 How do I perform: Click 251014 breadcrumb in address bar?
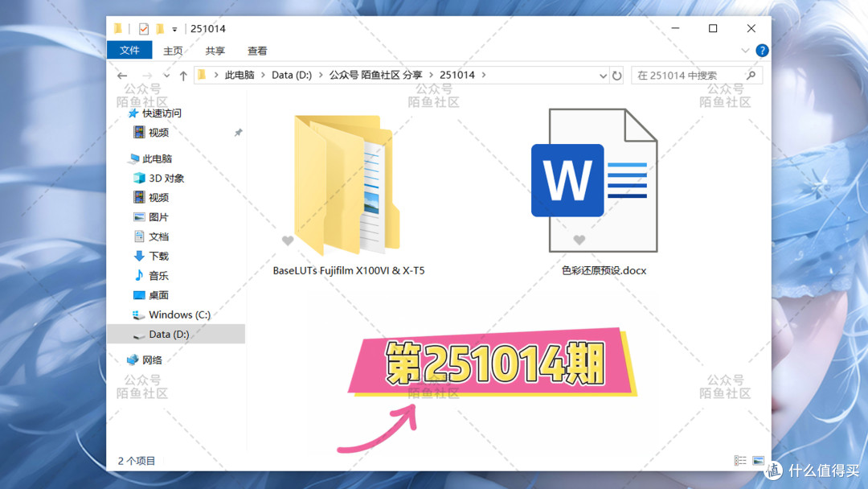[x=457, y=75]
